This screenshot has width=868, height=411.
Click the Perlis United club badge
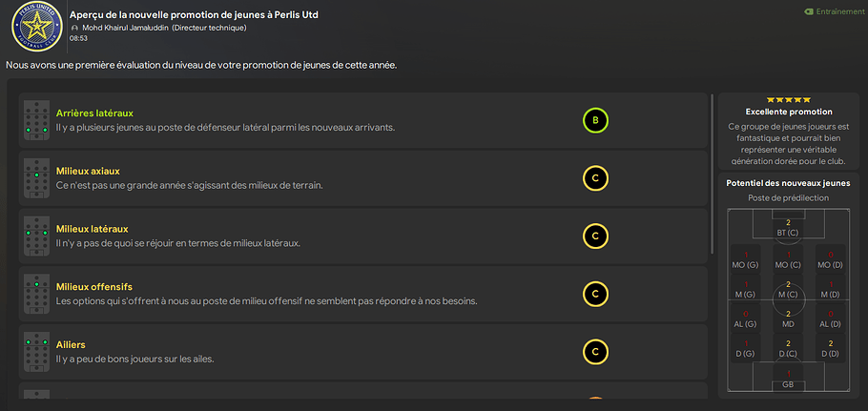coord(36,26)
